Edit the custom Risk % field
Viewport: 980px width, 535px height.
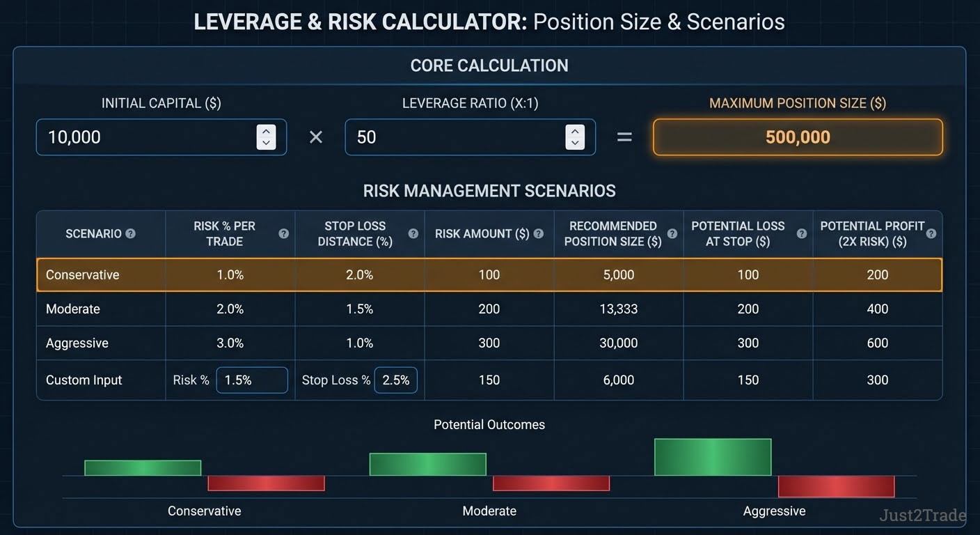click(251, 380)
